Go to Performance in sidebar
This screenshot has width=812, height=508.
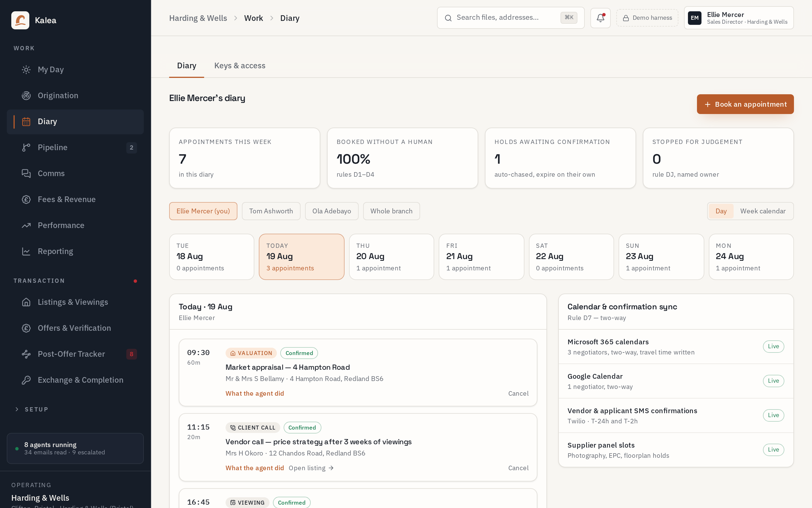pyautogui.click(x=75, y=225)
